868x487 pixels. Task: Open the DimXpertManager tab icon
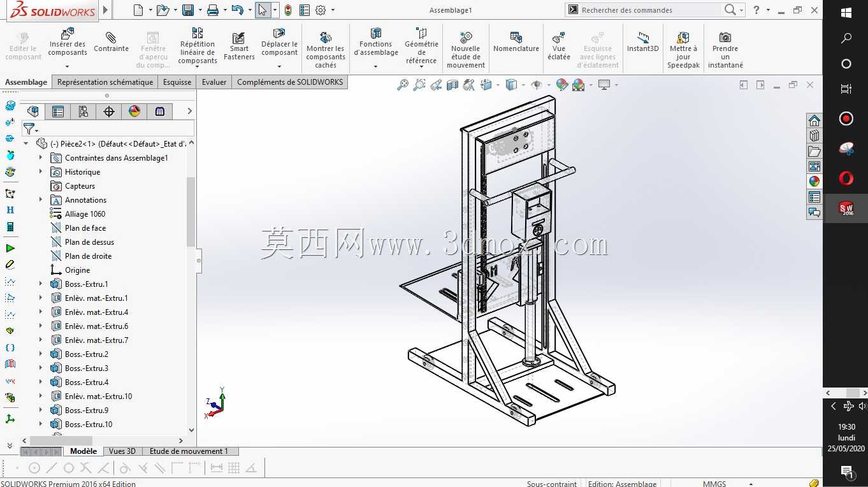click(x=109, y=112)
